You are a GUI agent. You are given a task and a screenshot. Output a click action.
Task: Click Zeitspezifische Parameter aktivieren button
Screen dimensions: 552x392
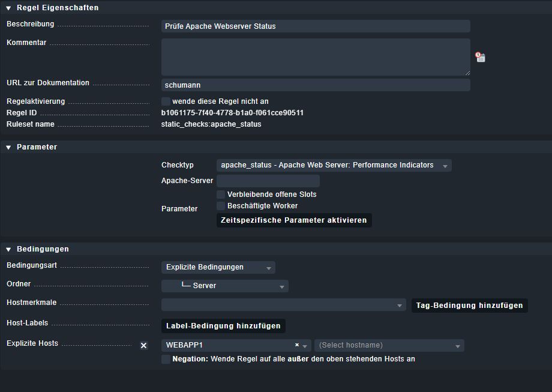294,220
